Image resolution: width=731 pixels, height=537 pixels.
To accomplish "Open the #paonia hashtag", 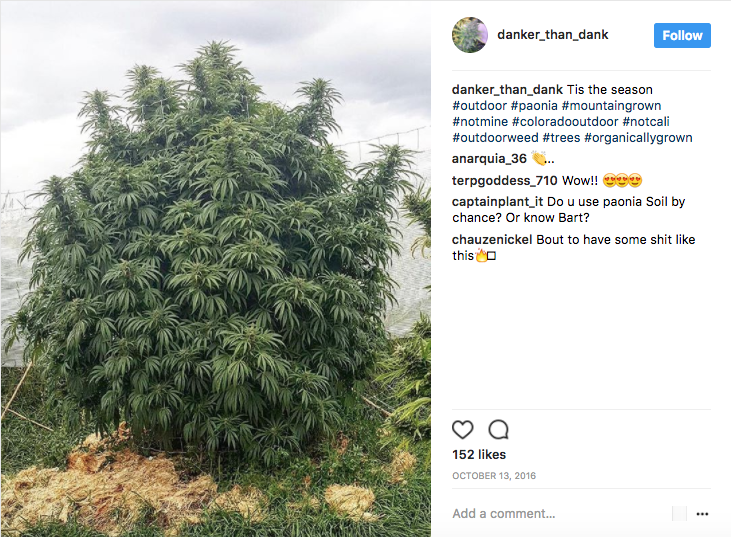I will [534, 106].
